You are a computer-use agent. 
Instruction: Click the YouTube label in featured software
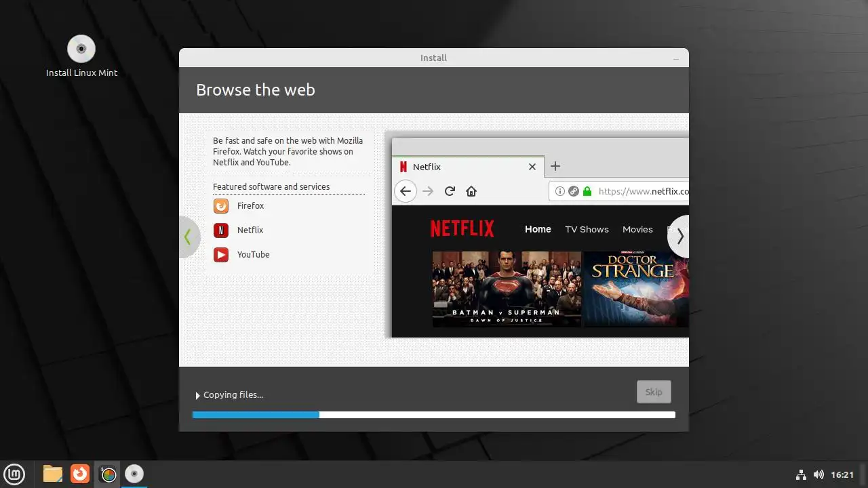click(x=254, y=255)
